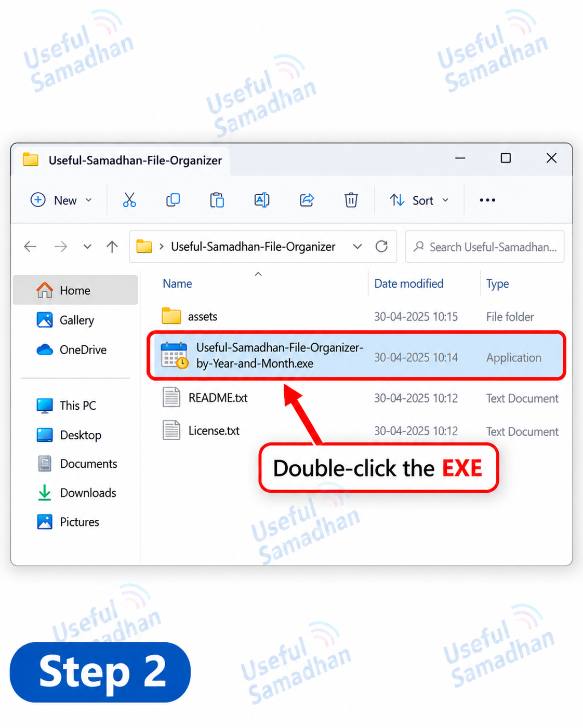The image size is (583, 728).
Task: Go forward with the right arrow
Action: click(61, 247)
